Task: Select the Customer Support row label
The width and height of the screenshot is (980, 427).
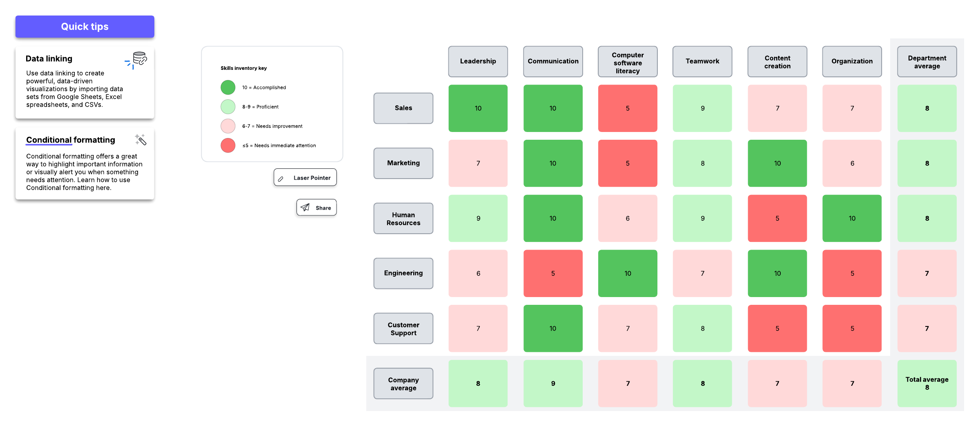Action: (x=403, y=329)
